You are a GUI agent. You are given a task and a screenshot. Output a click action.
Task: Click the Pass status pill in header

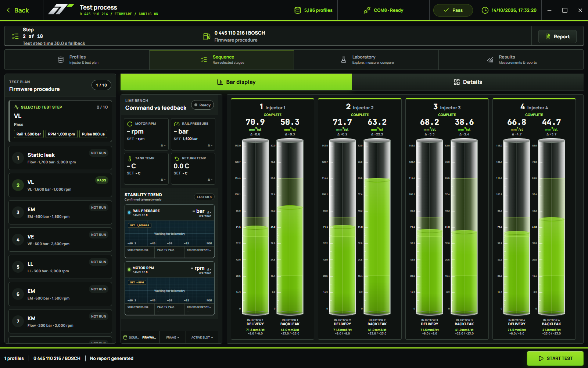coord(453,10)
